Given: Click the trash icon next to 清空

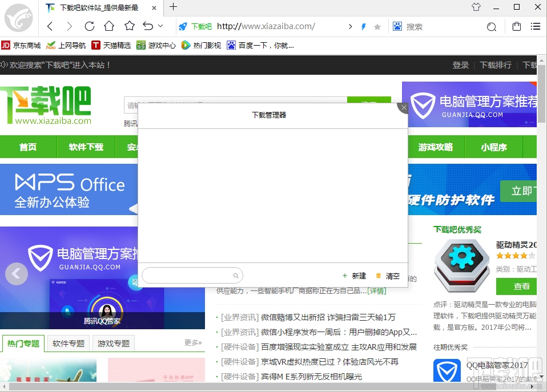Looking at the screenshot, I should [x=379, y=275].
